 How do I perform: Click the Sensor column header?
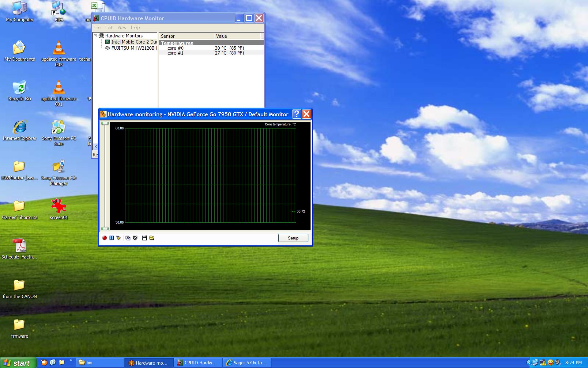click(x=187, y=36)
